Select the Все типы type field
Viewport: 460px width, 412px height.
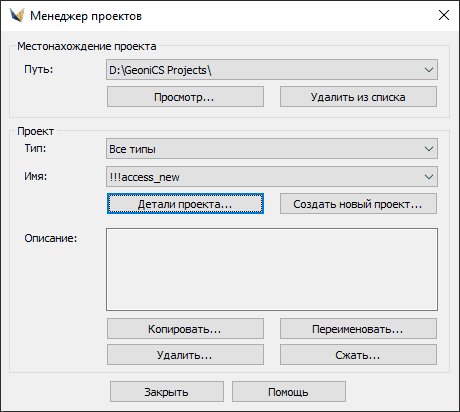[272, 149]
